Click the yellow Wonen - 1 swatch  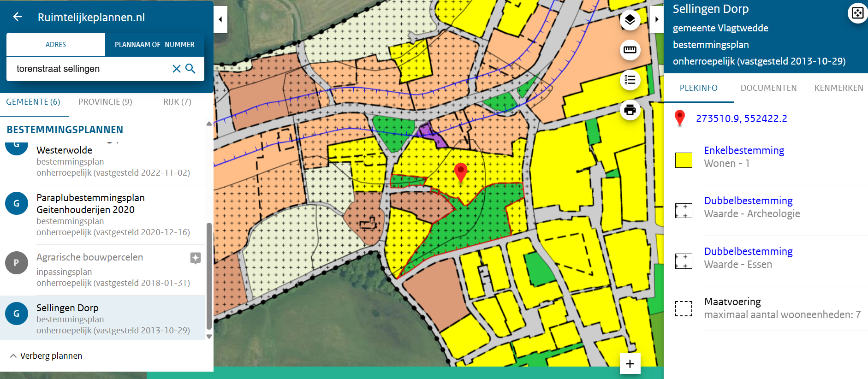point(684,160)
